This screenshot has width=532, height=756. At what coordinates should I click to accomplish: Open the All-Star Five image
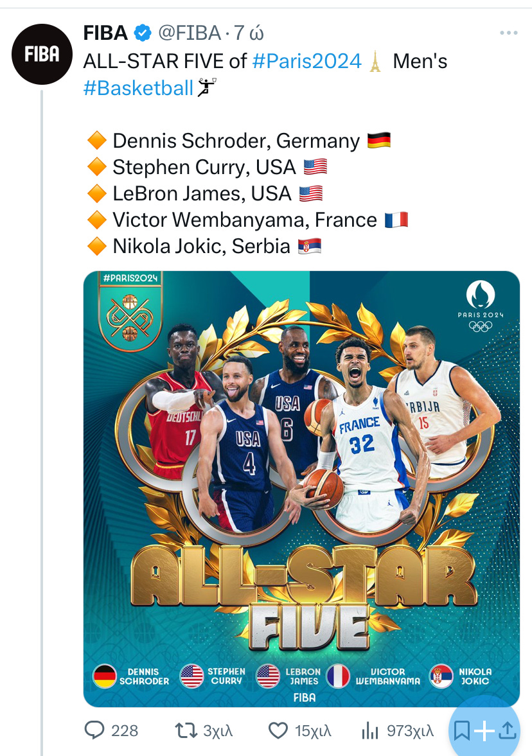point(301,489)
